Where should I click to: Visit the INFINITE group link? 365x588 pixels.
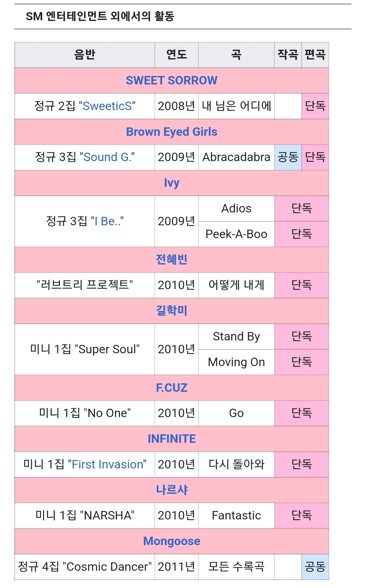tap(171, 439)
